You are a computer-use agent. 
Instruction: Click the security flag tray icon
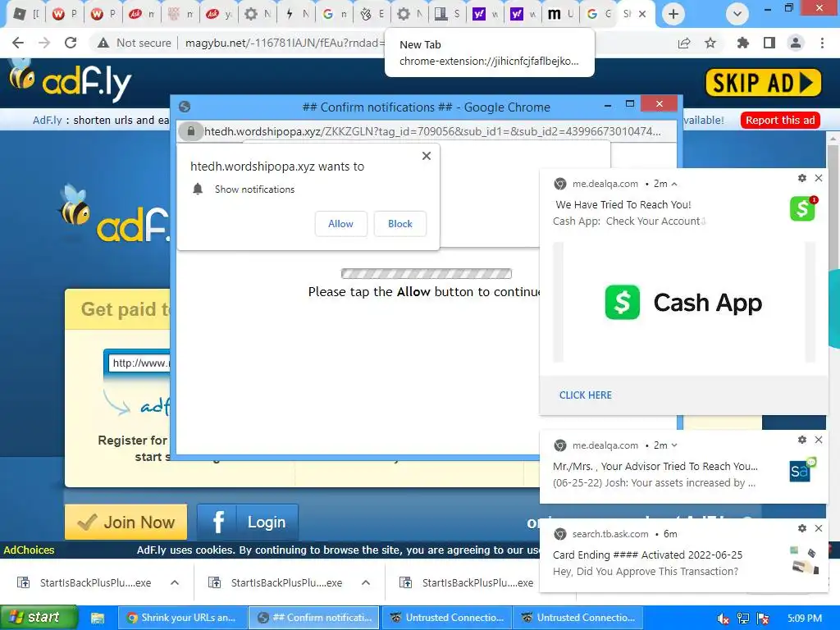764,619
